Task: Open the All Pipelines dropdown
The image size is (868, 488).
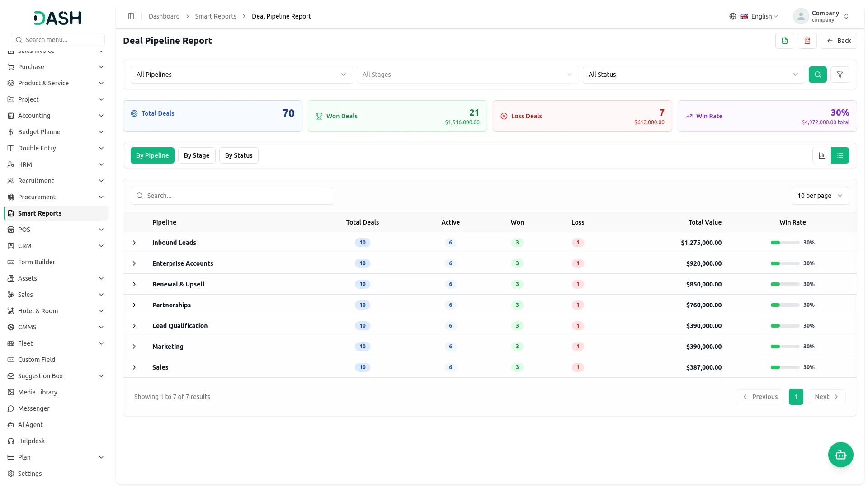Action: click(241, 75)
